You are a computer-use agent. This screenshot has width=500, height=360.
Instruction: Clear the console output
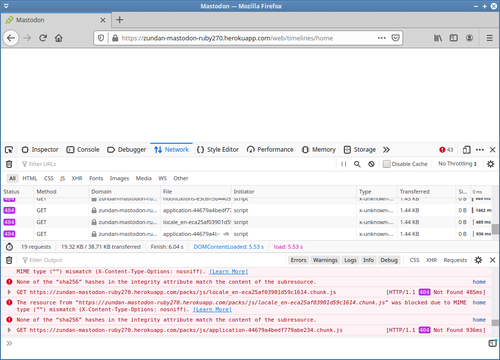(9, 260)
